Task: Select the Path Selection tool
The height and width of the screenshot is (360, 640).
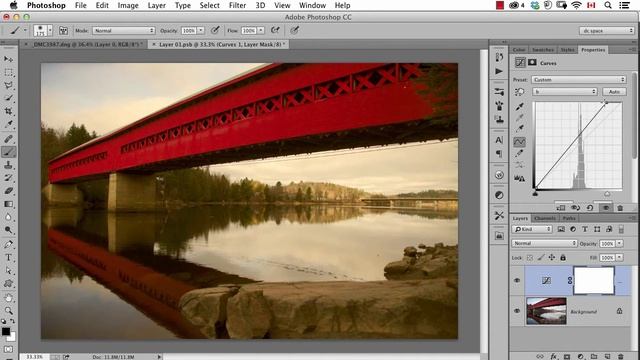Action: click(8, 271)
